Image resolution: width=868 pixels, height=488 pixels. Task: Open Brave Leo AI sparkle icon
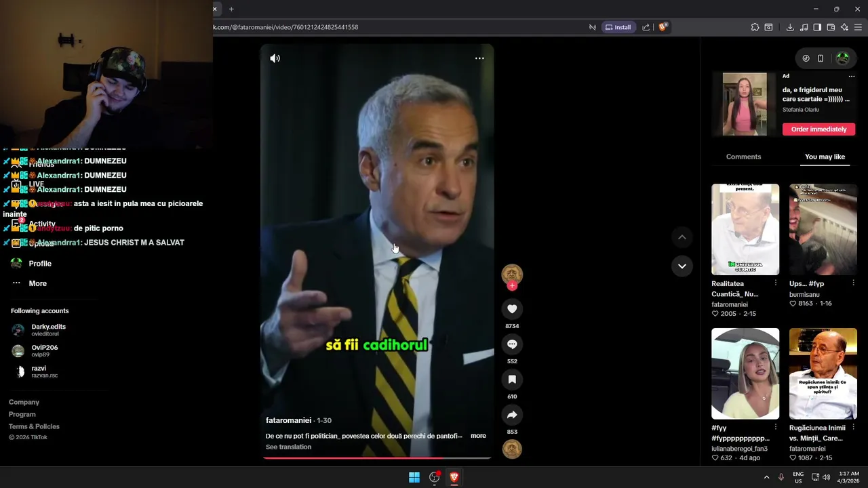tap(844, 27)
